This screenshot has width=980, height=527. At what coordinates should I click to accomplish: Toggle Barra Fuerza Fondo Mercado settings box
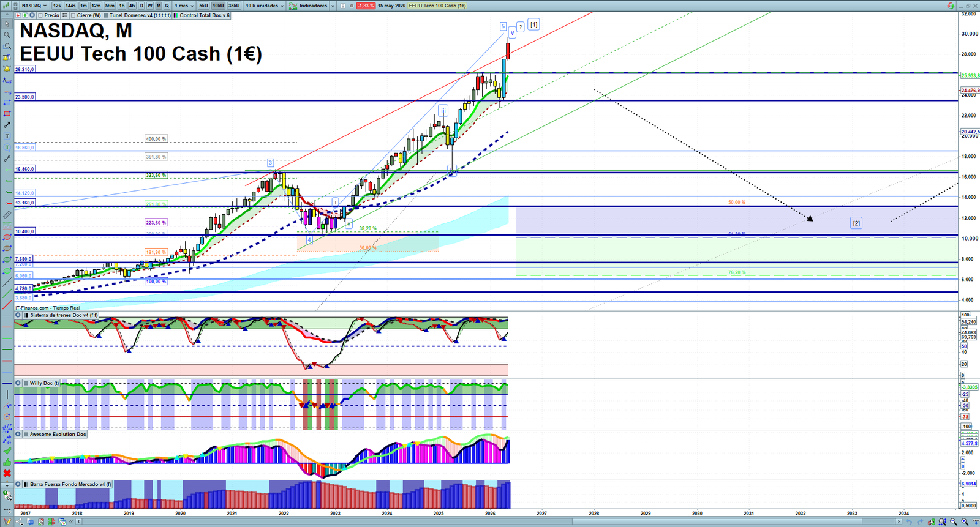tap(26, 484)
